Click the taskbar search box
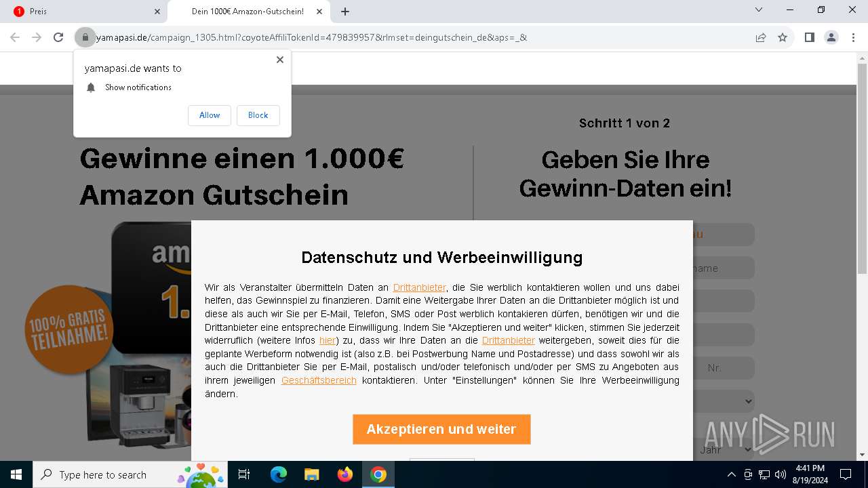This screenshot has width=868, height=488. coord(132,474)
